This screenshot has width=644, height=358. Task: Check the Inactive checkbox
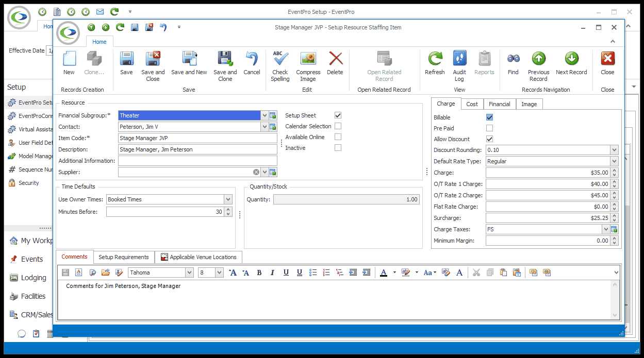[x=338, y=148]
